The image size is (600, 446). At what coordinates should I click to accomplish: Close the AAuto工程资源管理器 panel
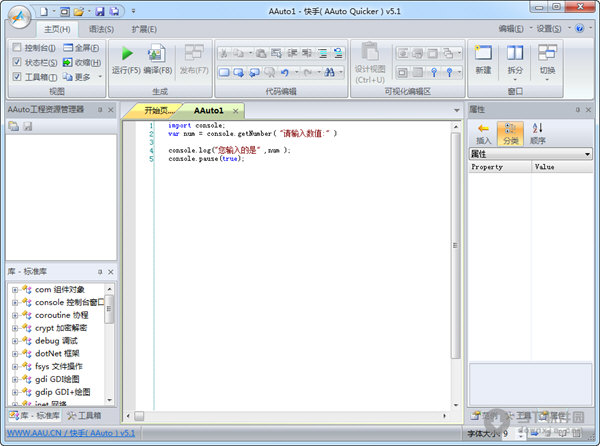pyautogui.click(x=111, y=110)
